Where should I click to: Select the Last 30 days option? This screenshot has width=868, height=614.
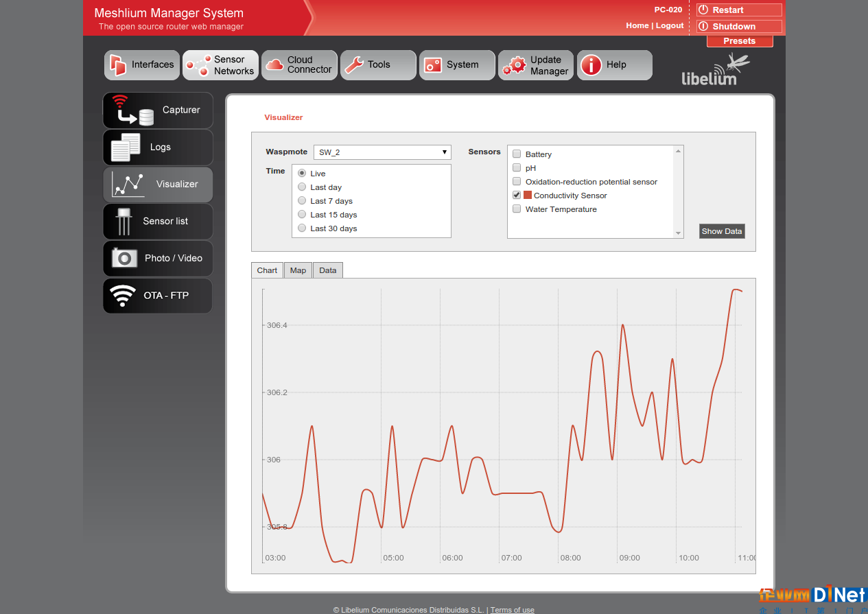tap(302, 228)
